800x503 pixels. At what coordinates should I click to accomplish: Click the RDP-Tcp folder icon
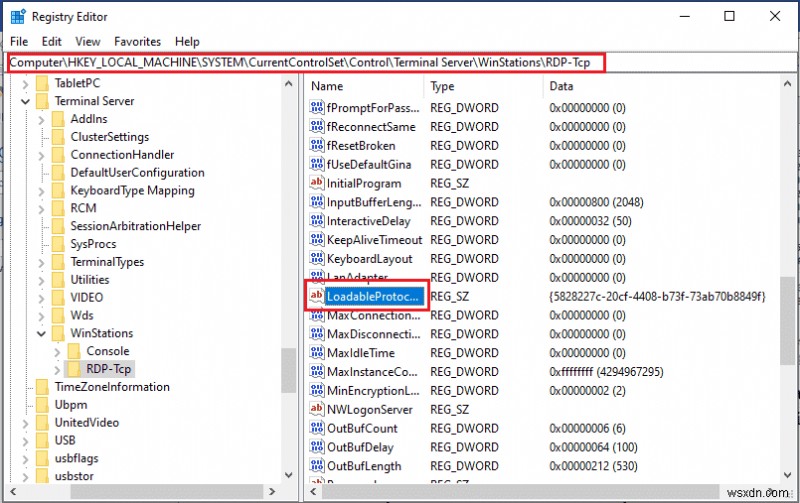[x=74, y=368]
